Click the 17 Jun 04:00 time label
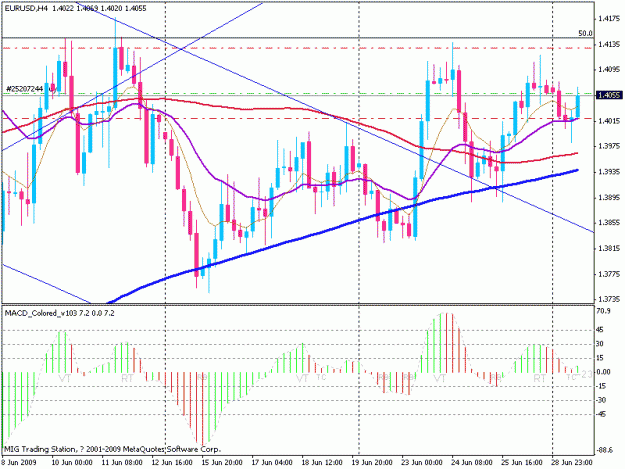Image resolution: width=625 pixels, height=469 pixels. pyautogui.click(x=272, y=462)
